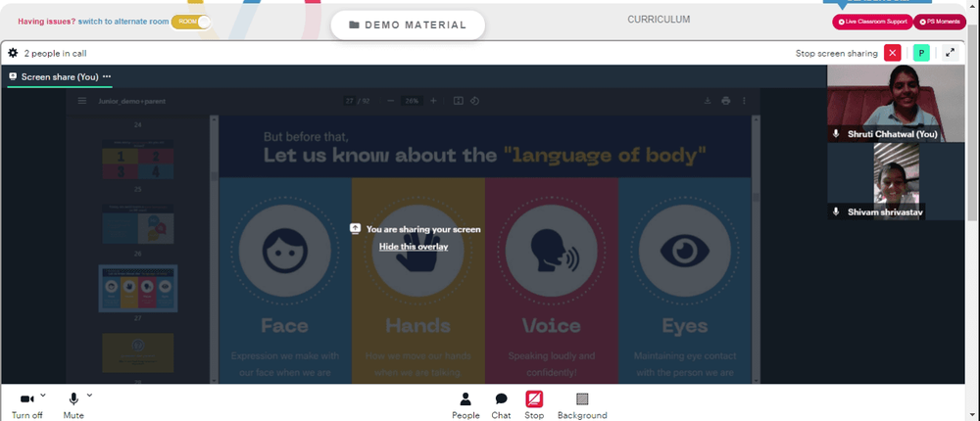Click the browser page vertical scrollbar
980x421 pixels.
973,210
